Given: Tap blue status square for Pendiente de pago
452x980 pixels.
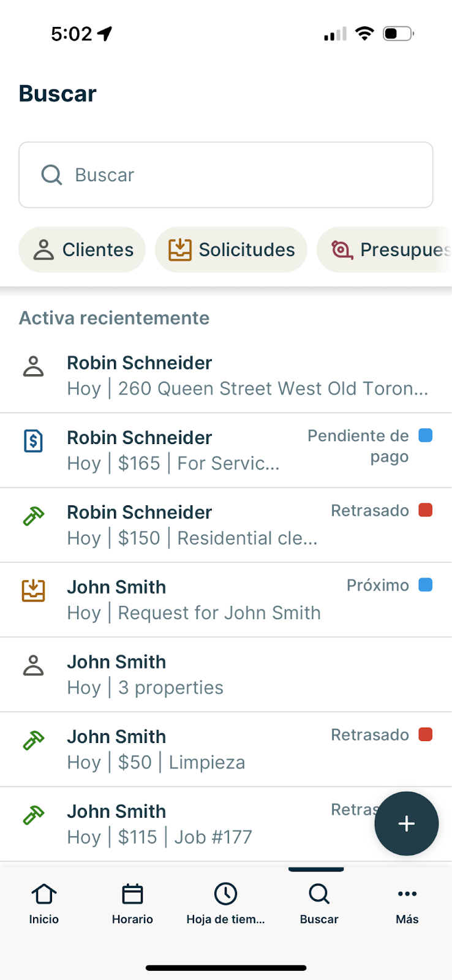Looking at the screenshot, I should [x=425, y=435].
